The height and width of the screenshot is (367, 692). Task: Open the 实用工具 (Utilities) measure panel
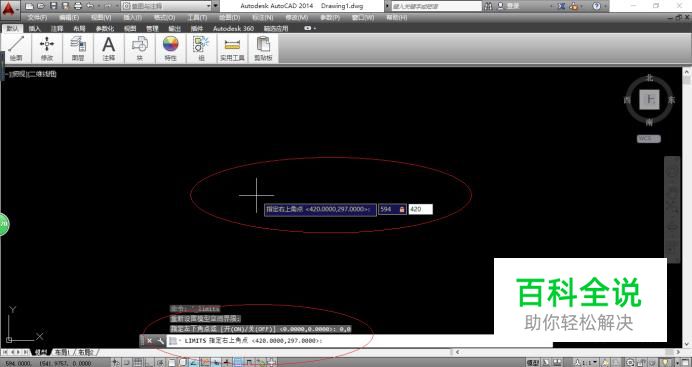232,48
